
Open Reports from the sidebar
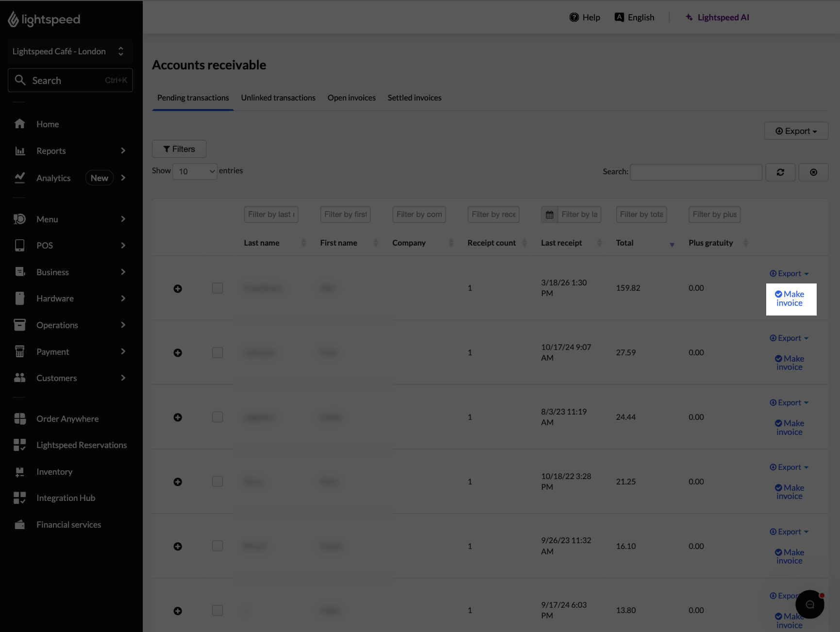51,151
